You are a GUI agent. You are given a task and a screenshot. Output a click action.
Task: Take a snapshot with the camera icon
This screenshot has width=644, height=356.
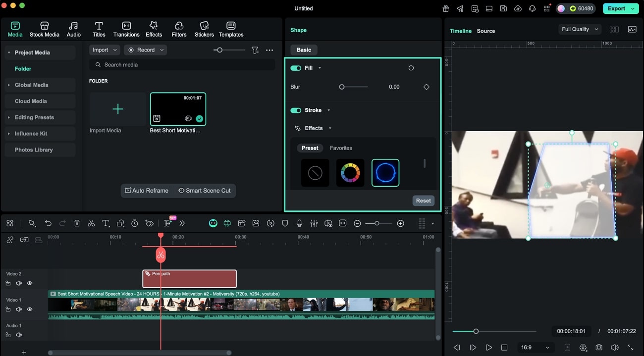(x=599, y=348)
